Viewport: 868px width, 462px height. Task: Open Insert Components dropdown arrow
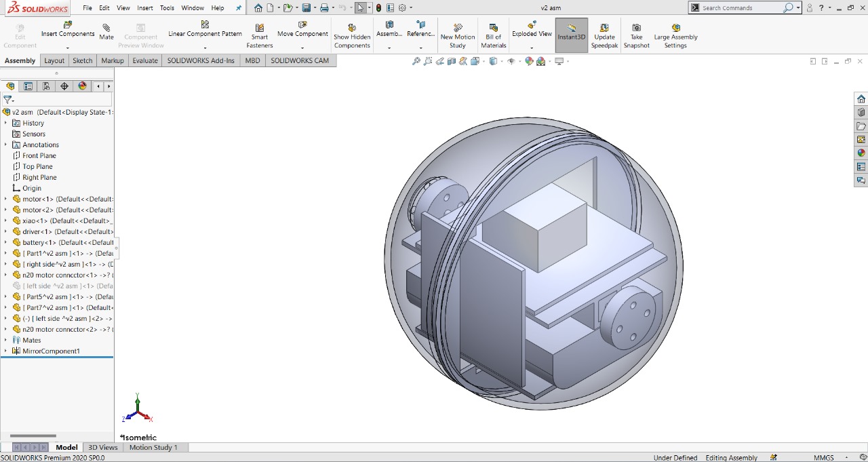click(68, 48)
